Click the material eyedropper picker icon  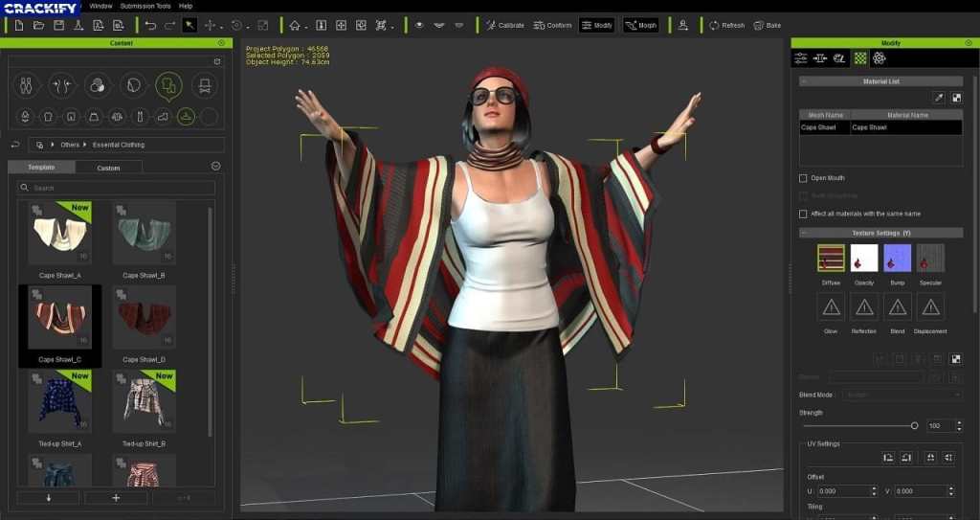939,98
